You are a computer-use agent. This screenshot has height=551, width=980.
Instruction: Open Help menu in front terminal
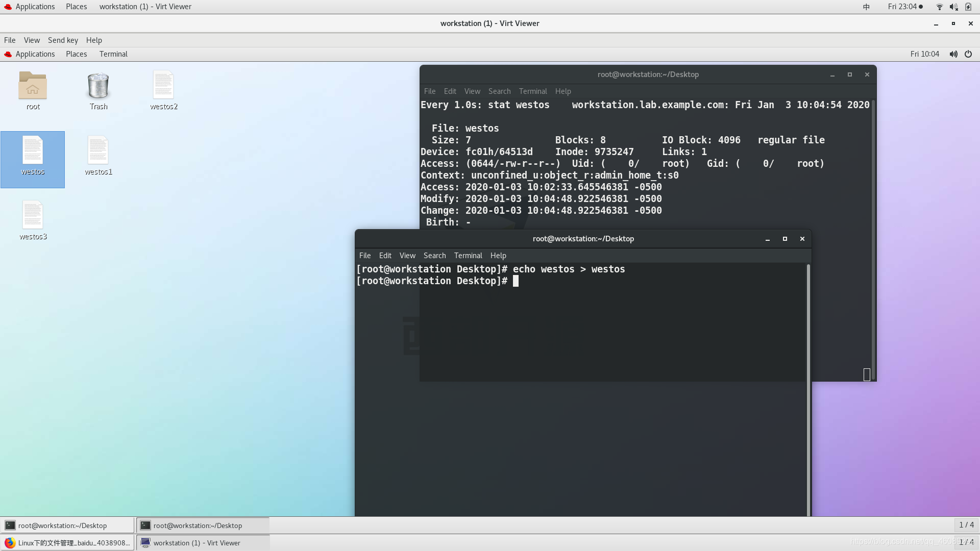(x=498, y=256)
